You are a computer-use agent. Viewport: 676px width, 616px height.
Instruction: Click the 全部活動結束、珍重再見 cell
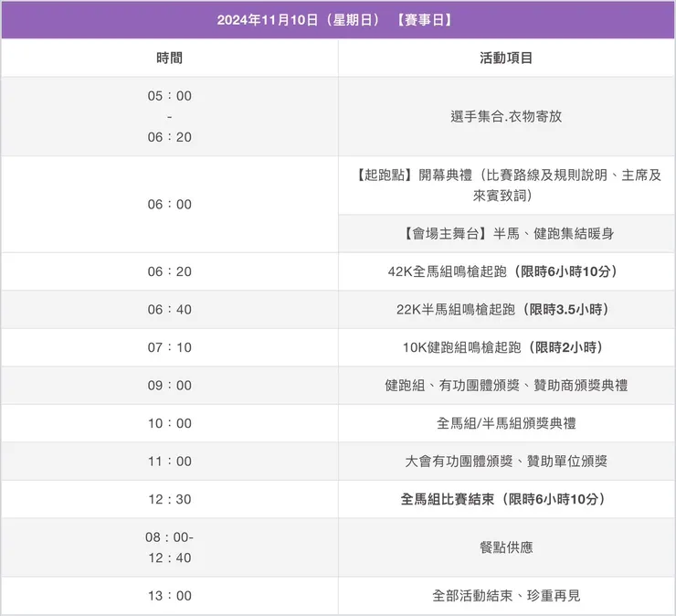coord(506,596)
